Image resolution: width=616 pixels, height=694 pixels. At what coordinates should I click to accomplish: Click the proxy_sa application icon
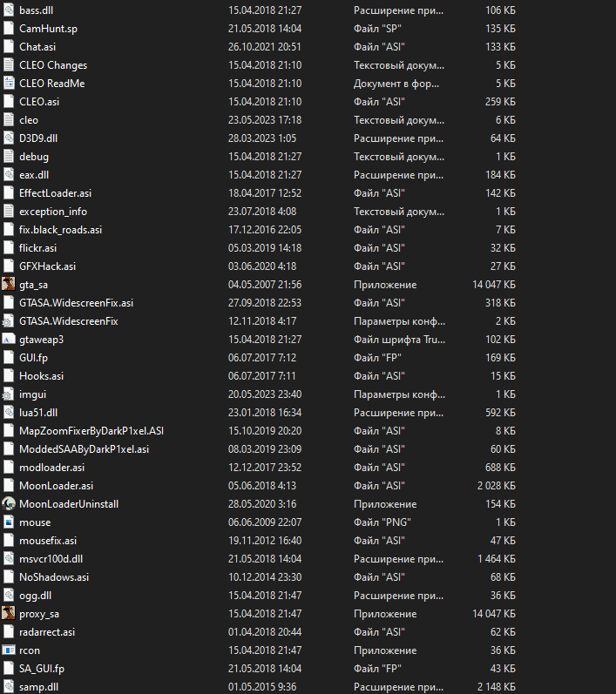[x=8, y=614]
